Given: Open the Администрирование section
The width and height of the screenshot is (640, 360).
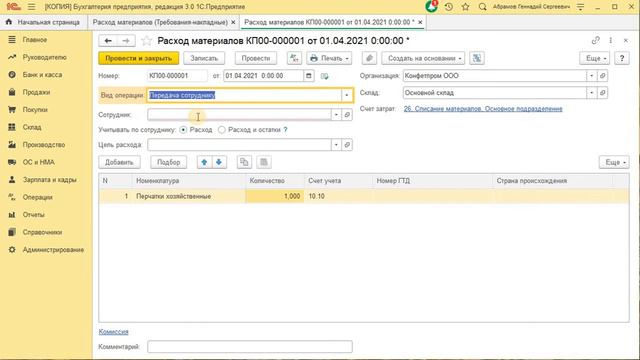Looking at the screenshot, I should pyautogui.click(x=53, y=249).
